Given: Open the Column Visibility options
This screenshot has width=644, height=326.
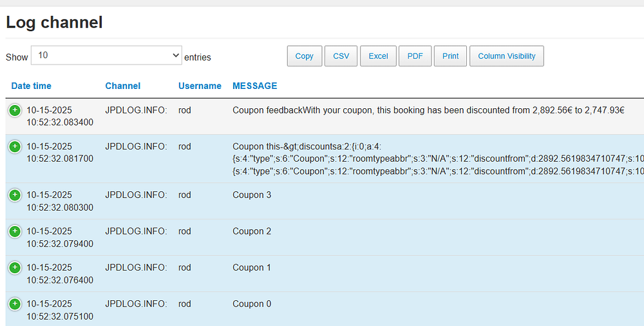Looking at the screenshot, I should tap(506, 56).
